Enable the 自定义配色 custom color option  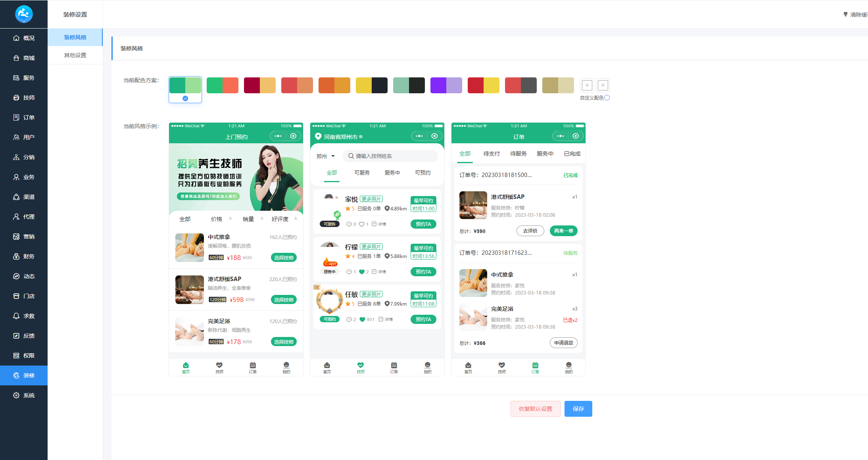pos(607,98)
